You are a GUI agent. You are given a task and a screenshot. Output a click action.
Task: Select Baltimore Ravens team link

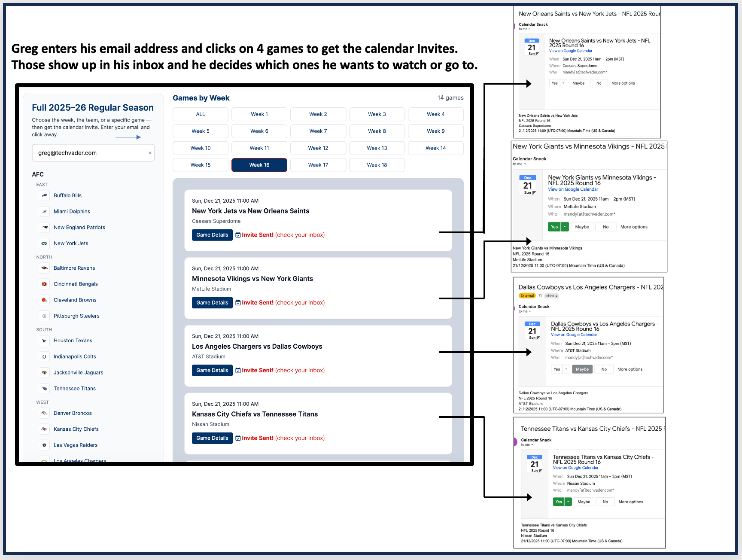(74, 268)
